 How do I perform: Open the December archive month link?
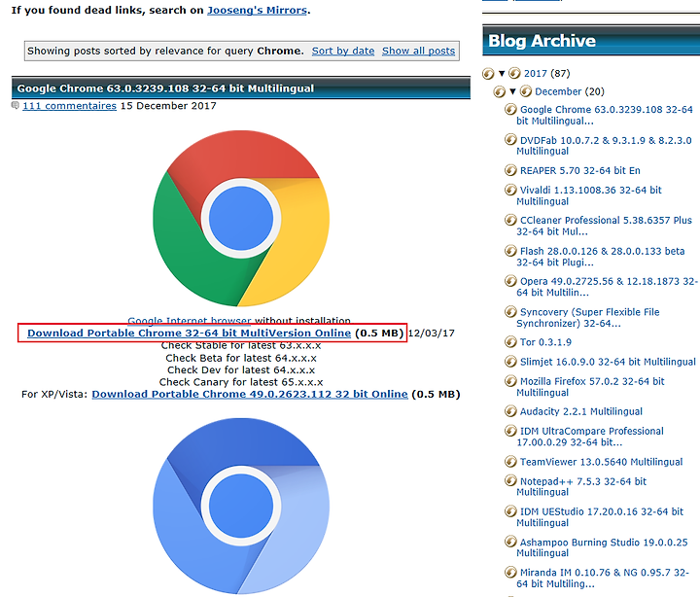pos(558,91)
